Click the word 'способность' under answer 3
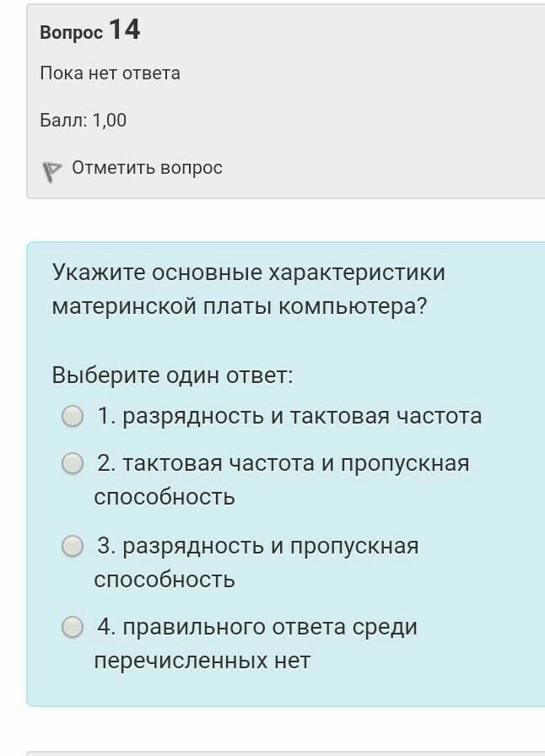This screenshot has width=545, height=756. 165,580
